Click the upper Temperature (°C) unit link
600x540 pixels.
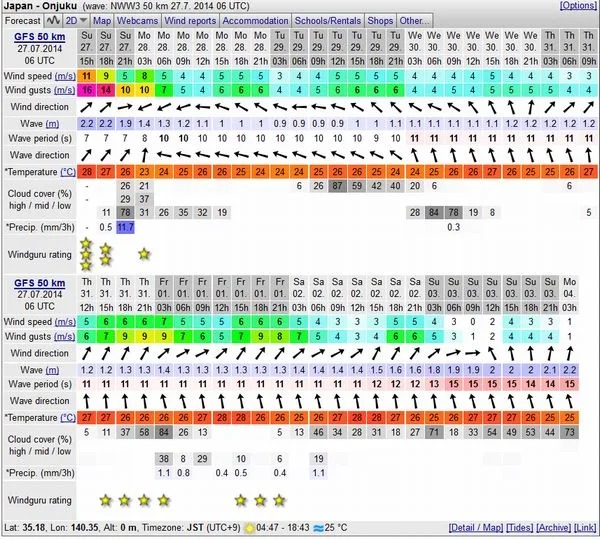click(x=68, y=172)
